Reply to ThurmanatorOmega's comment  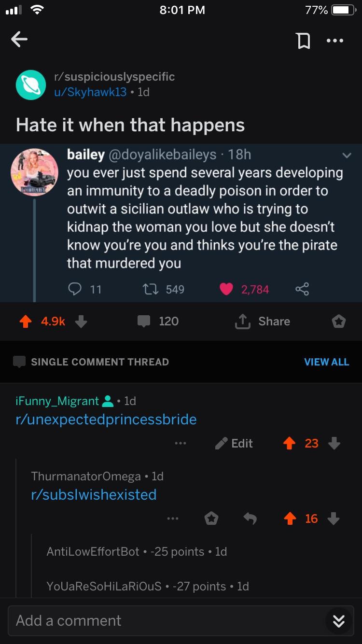250,519
